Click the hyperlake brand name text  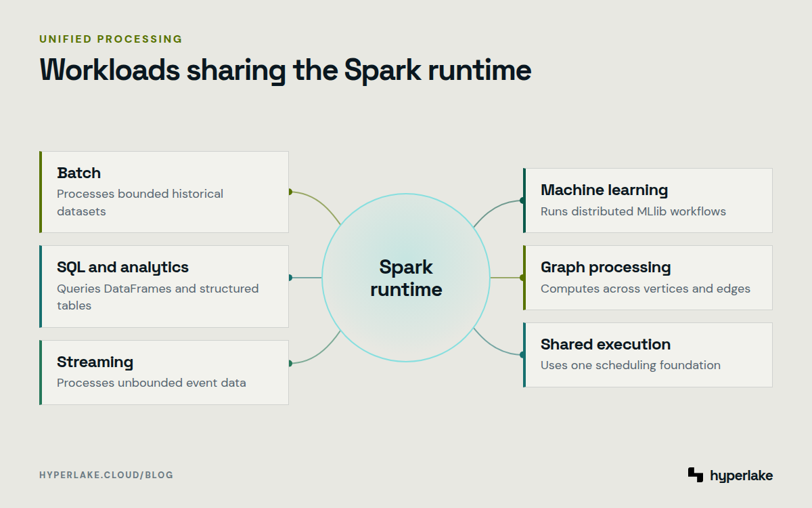click(742, 475)
